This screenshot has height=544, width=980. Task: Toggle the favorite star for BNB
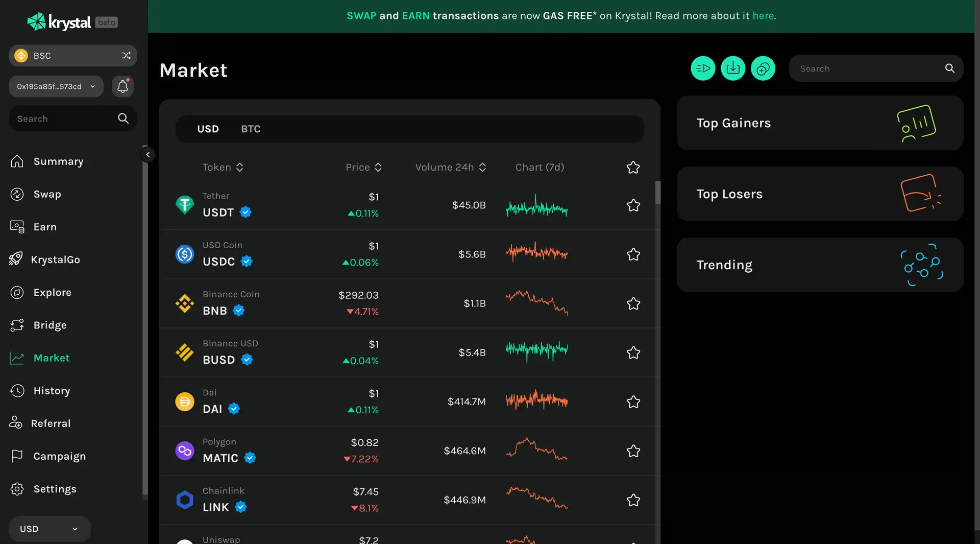coord(633,303)
